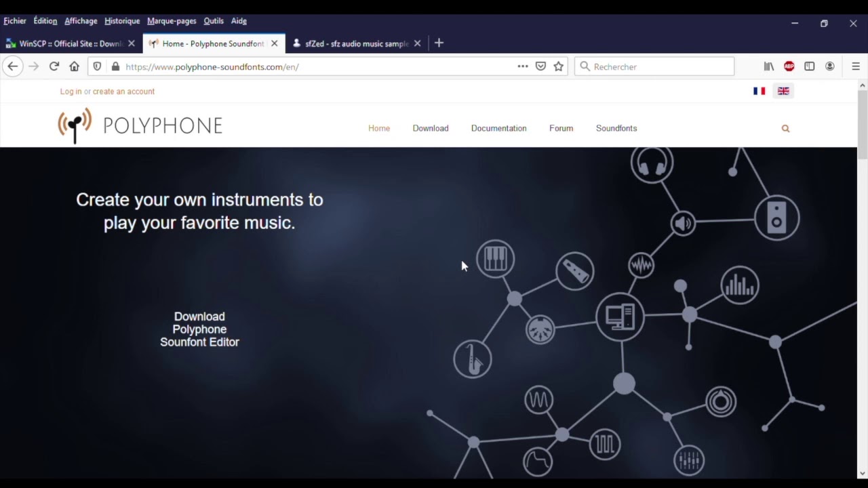This screenshot has width=868, height=488.
Task: Click the speaker volume icon in illustration
Action: (683, 224)
